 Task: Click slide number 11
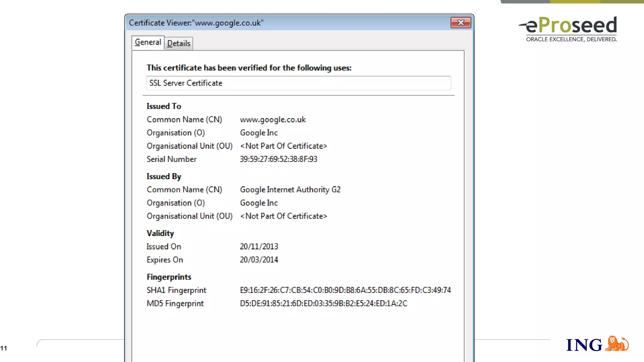pyautogui.click(x=4, y=348)
